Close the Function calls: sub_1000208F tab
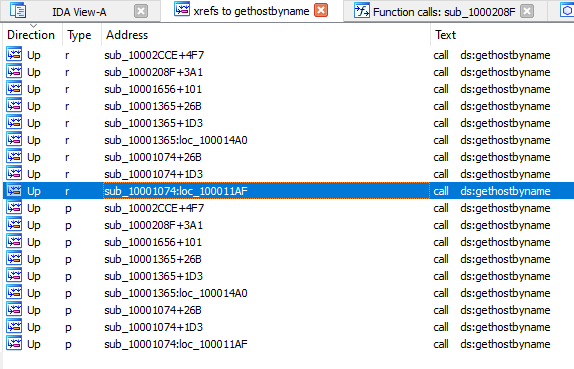This screenshot has height=369, width=574. coord(527,11)
